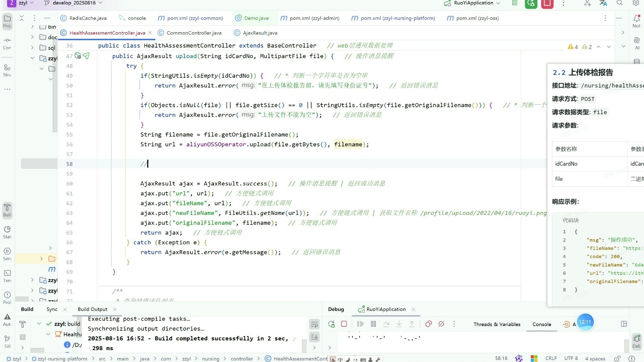This screenshot has width=644, height=362.
Task: Open the Problems tool window
Action: point(7,298)
